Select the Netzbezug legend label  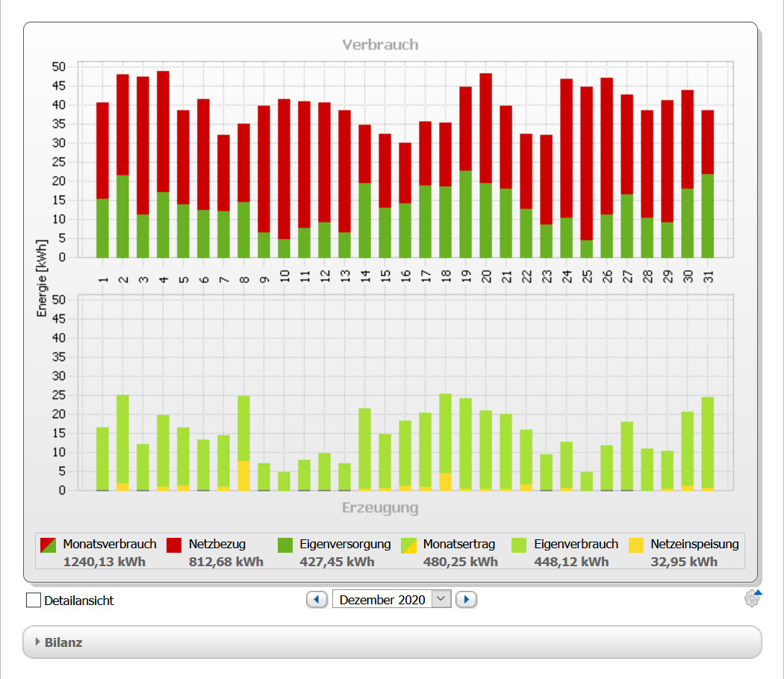tap(217, 545)
